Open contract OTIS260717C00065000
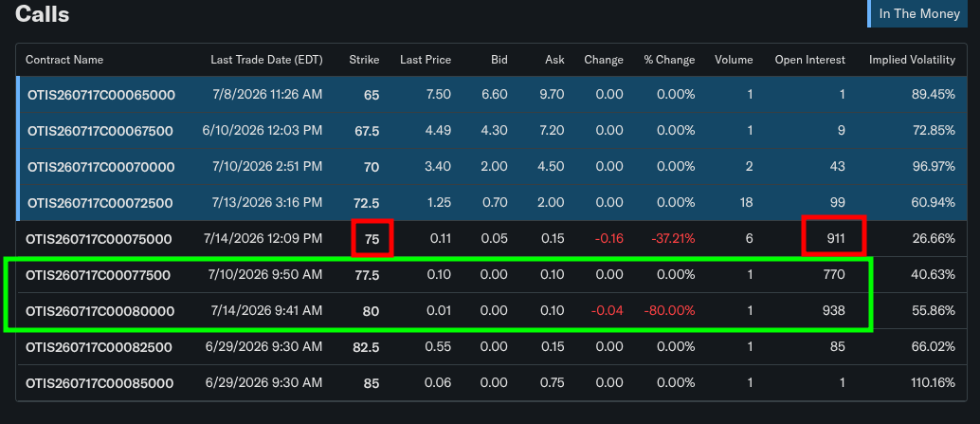The height and width of the screenshot is (424, 980). click(101, 95)
